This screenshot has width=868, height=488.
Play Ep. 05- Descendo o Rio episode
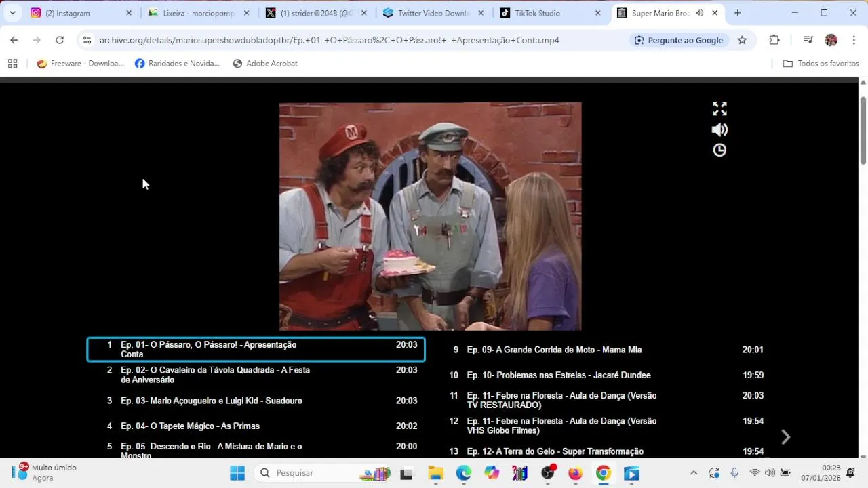pyautogui.click(x=256, y=449)
